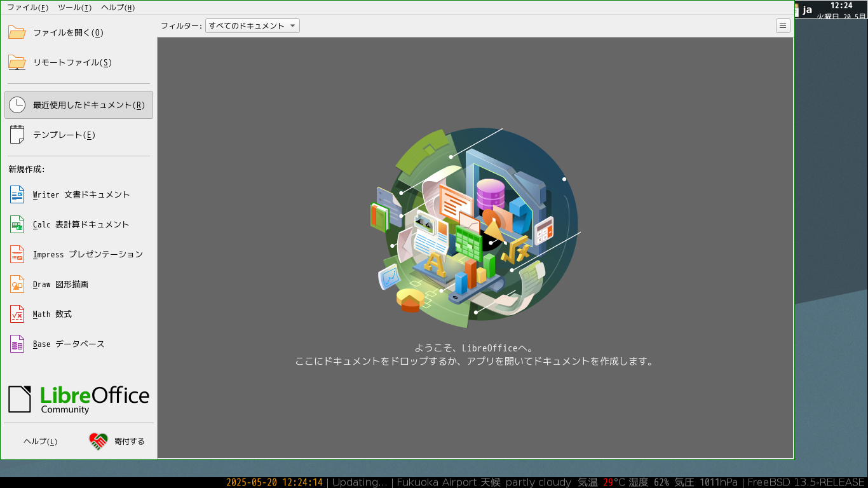The width and height of the screenshot is (868, 488).
Task: Open the ファイル menu
Action: [27, 8]
